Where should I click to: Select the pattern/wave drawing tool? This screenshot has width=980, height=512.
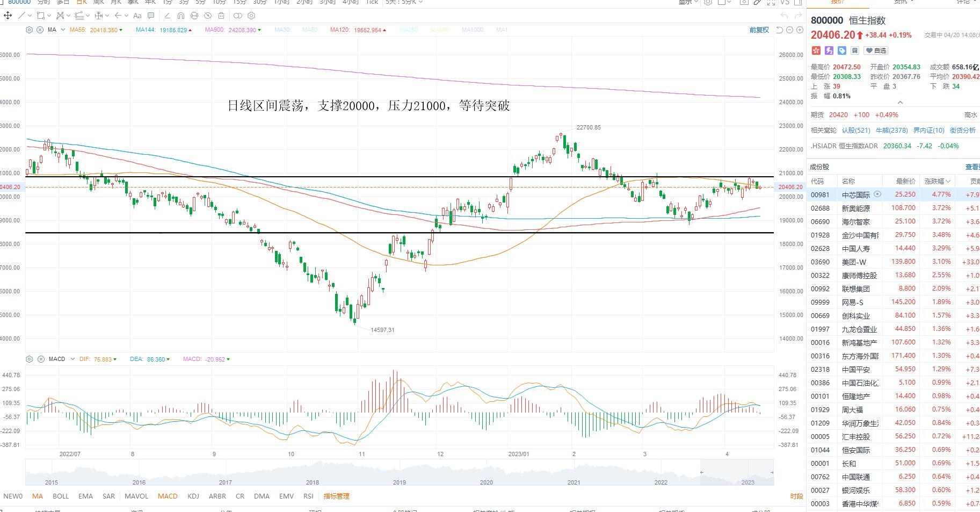point(60,16)
